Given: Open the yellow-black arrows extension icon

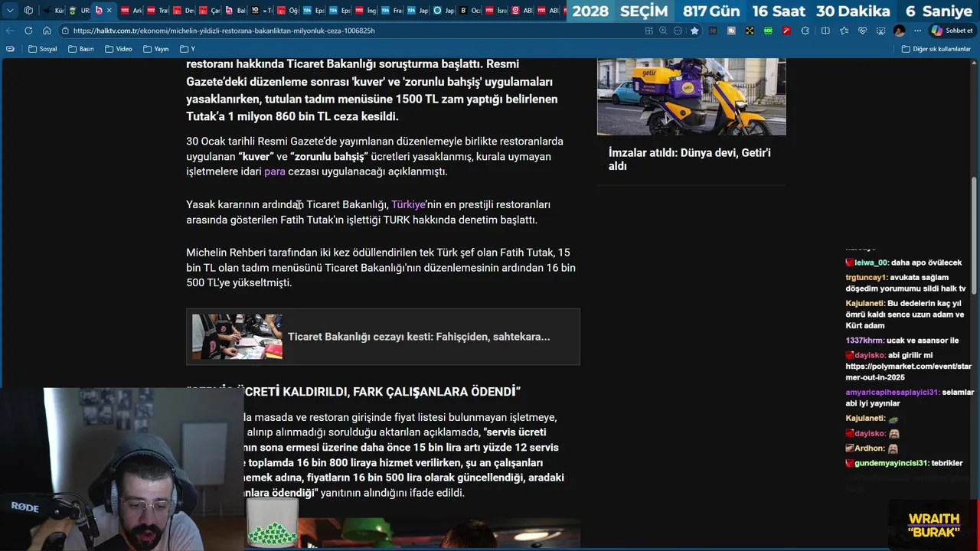Looking at the screenshot, I should pos(750,31).
